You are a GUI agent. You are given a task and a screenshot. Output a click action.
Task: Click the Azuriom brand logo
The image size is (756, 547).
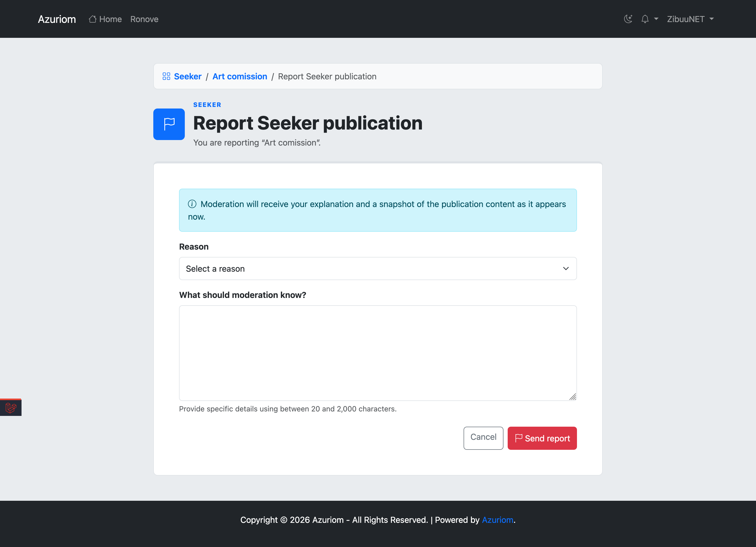pyautogui.click(x=57, y=19)
